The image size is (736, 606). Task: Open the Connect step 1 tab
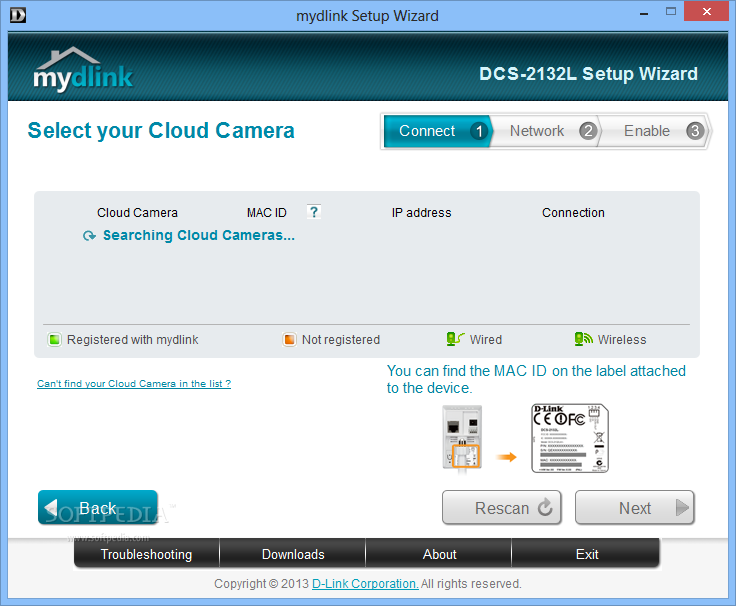(437, 131)
